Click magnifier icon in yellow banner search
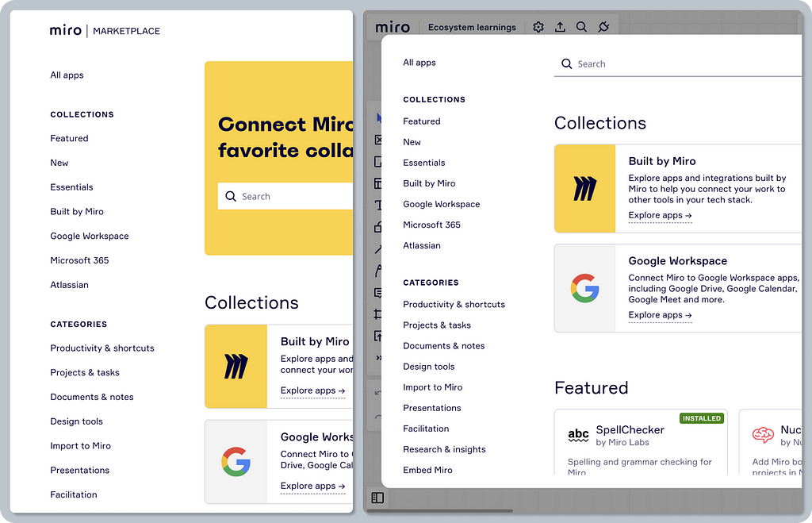Viewport: 812px width, 523px height. (x=231, y=196)
